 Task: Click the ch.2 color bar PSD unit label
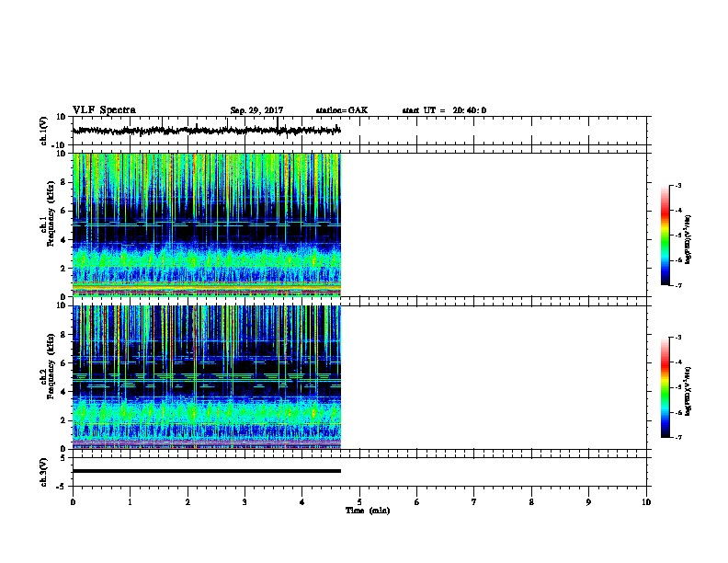pyautogui.click(x=688, y=391)
